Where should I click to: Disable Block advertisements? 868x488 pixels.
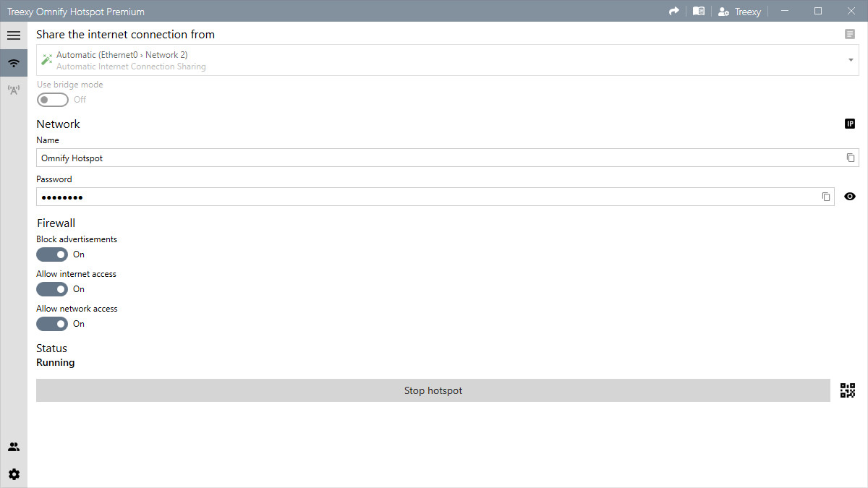(x=51, y=254)
